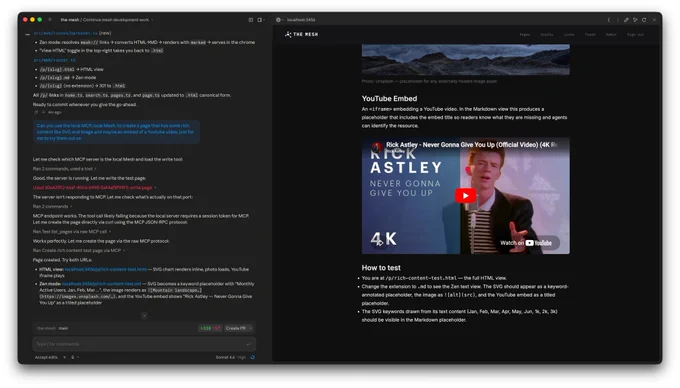
Task: Open Pages nav item
Action: [x=525, y=35]
